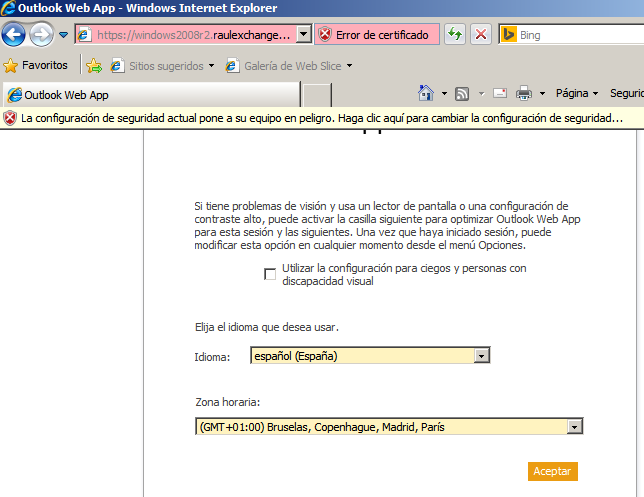Go to the Home page icon
This screenshot has height=497, width=644.
click(x=426, y=93)
